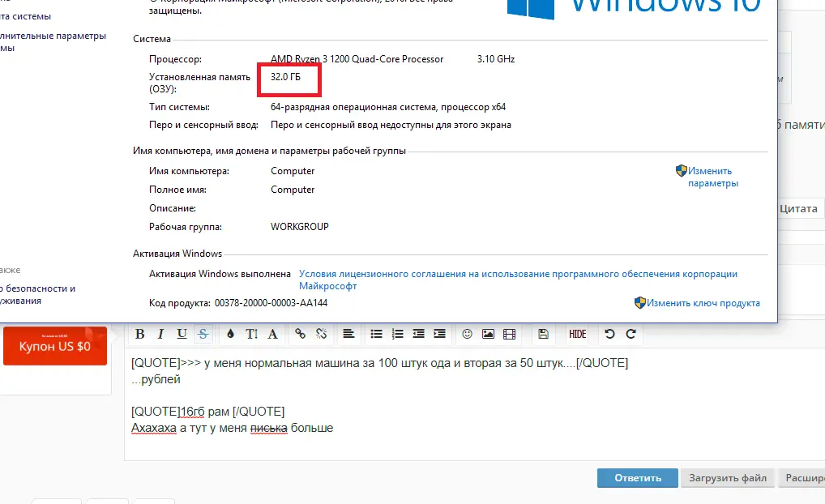Toggle strikethrough formatting button
Image resolution: width=825 pixels, height=504 pixels.
pyautogui.click(x=203, y=334)
